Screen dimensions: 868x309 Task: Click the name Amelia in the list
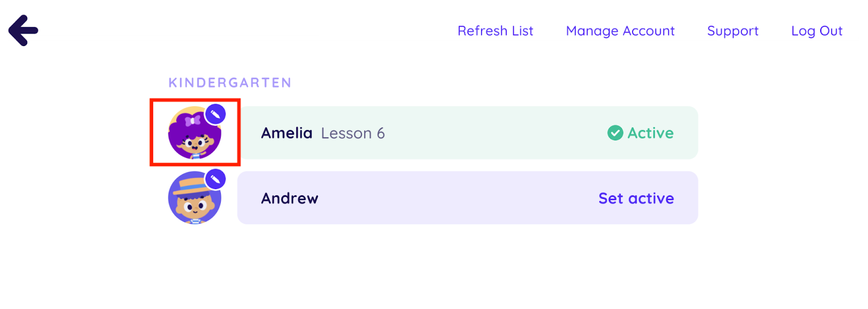pos(286,133)
